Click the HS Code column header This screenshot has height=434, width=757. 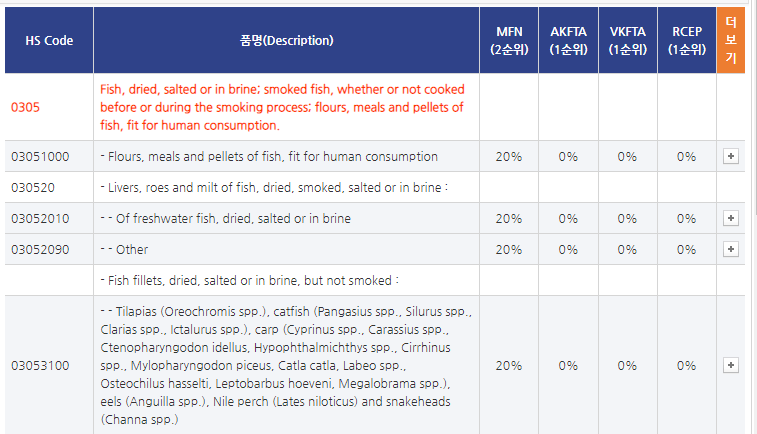coord(49,41)
